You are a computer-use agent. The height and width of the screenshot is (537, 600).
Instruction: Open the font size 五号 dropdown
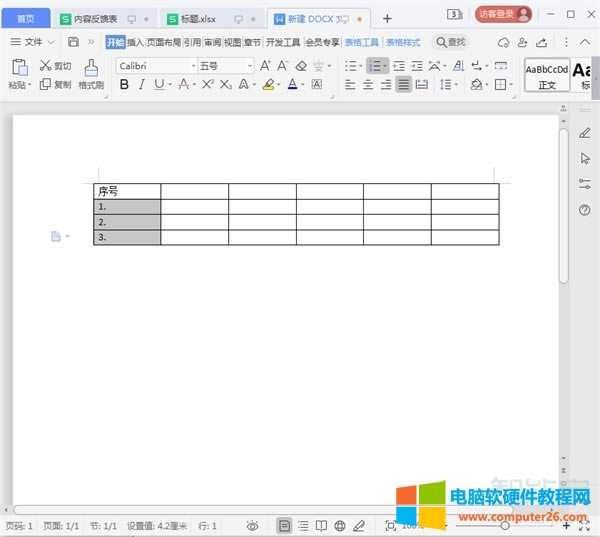pos(225,65)
